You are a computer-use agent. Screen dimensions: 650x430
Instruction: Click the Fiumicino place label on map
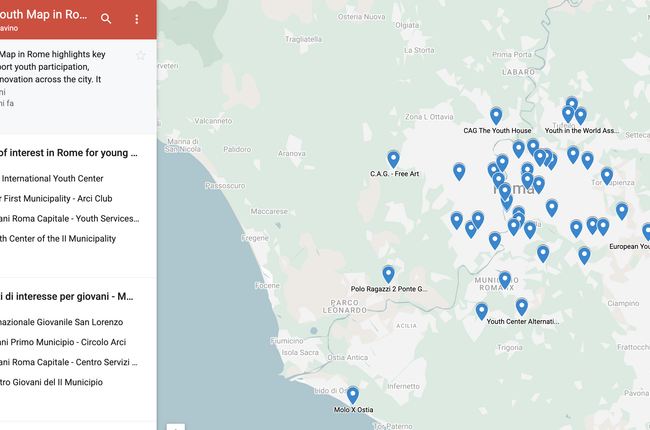(287, 341)
